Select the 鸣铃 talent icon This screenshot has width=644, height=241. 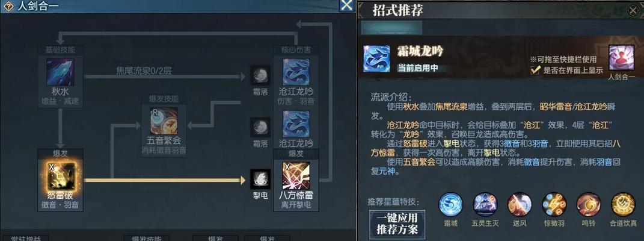[x=589, y=205]
